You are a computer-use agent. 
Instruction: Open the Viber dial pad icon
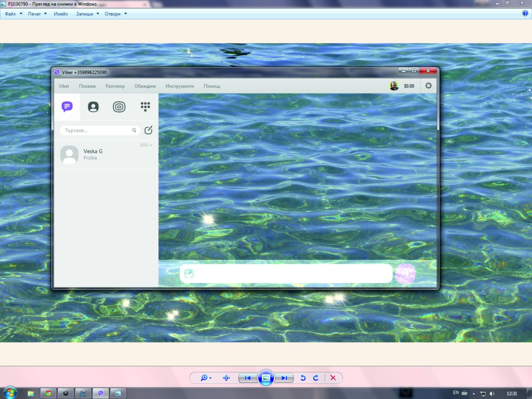(x=145, y=107)
